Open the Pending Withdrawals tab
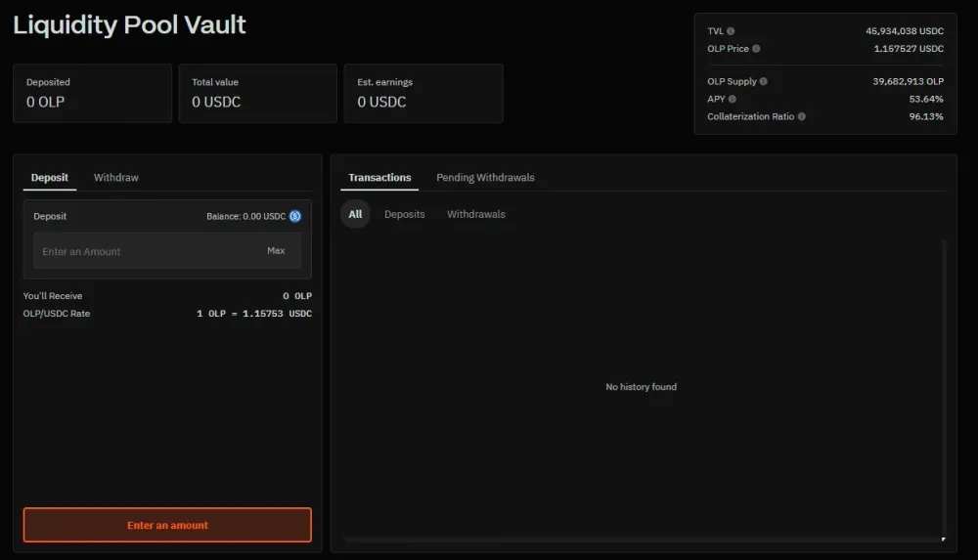The height and width of the screenshot is (560, 978). pos(485,178)
